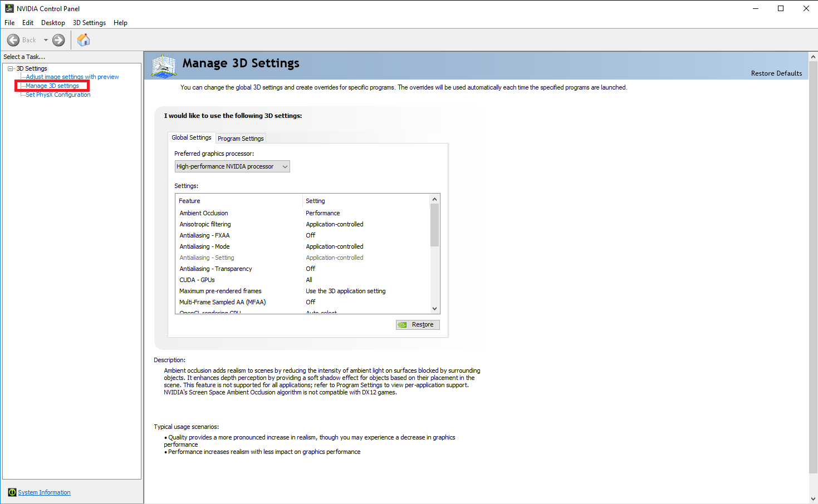Click the 'All' value for CUDA
Viewport: 818px width, 504px height.
click(x=309, y=280)
